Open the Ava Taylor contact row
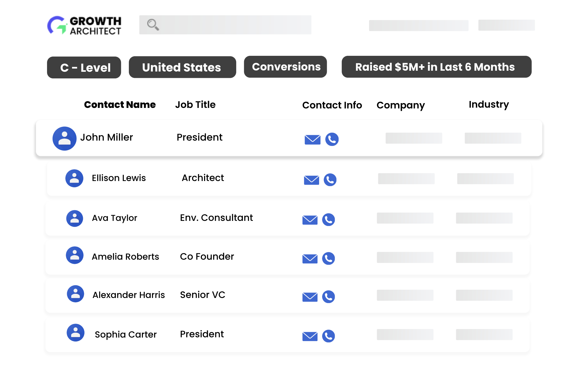The image size is (588, 366). point(287,218)
